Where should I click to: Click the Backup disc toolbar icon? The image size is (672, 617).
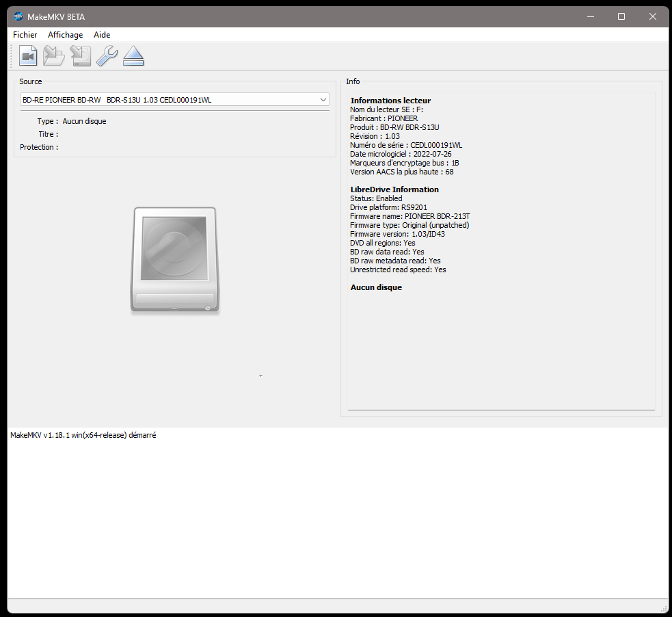pos(81,55)
